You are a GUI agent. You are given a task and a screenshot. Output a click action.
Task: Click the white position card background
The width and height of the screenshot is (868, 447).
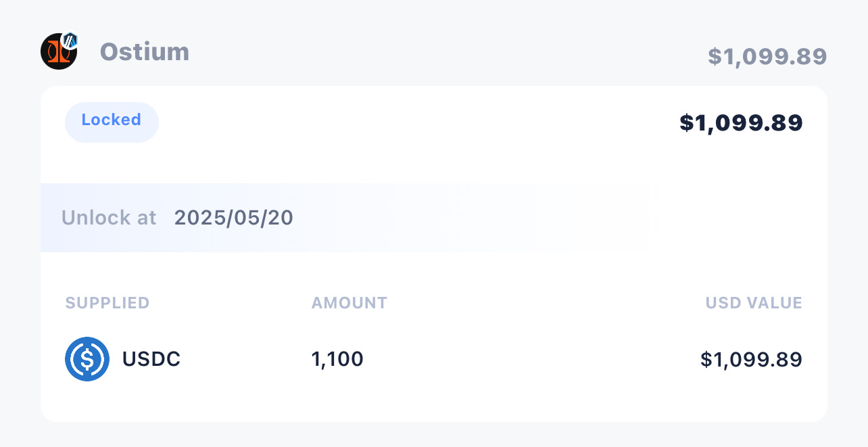pos(433,254)
